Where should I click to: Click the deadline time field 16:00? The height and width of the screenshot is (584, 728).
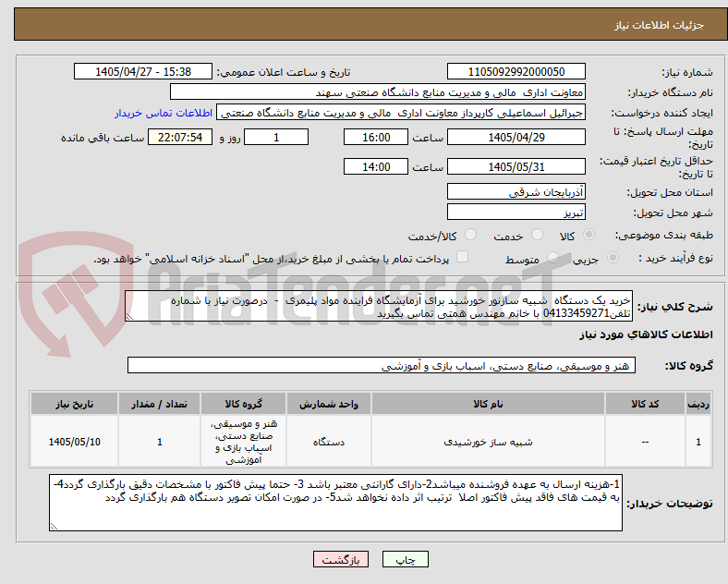click(x=376, y=138)
